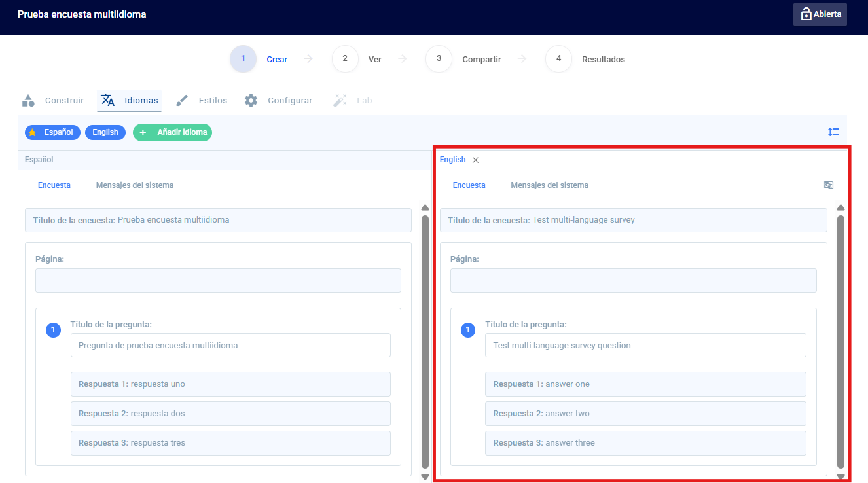
Task: Click the Lab magic wand icon
Action: (x=340, y=101)
